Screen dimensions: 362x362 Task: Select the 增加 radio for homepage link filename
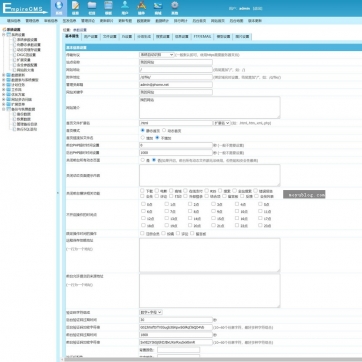(x=143, y=138)
